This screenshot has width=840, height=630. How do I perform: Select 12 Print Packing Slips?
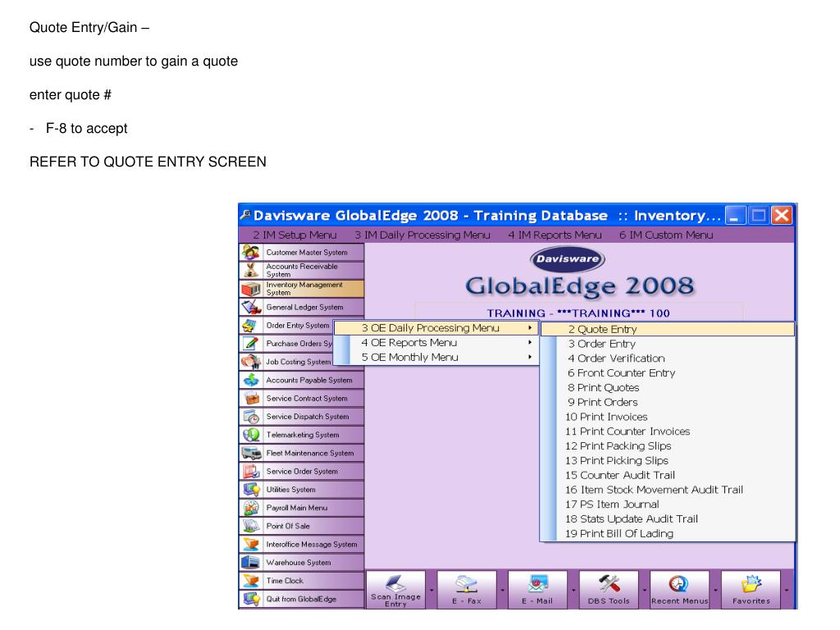(x=668, y=446)
